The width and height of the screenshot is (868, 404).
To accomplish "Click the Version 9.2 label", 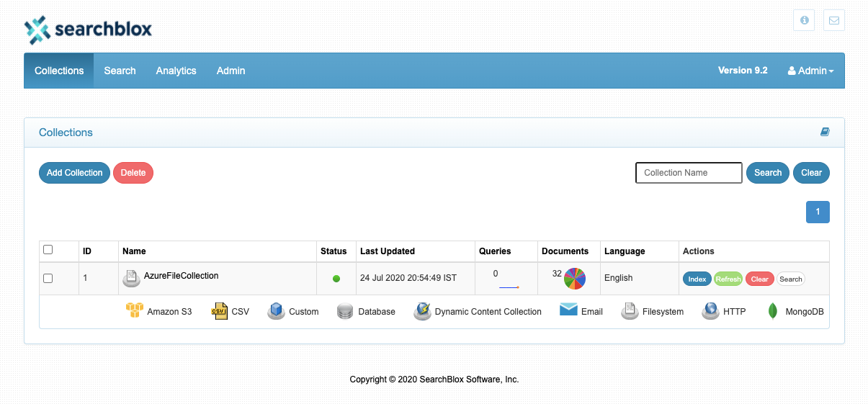I will (x=743, y=71).
